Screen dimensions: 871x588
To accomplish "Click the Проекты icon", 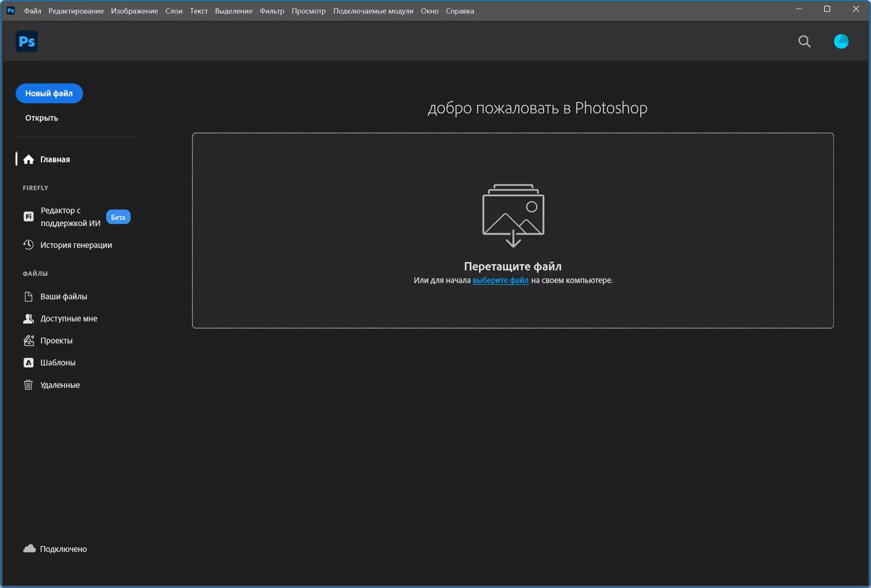I will (28, 341).
